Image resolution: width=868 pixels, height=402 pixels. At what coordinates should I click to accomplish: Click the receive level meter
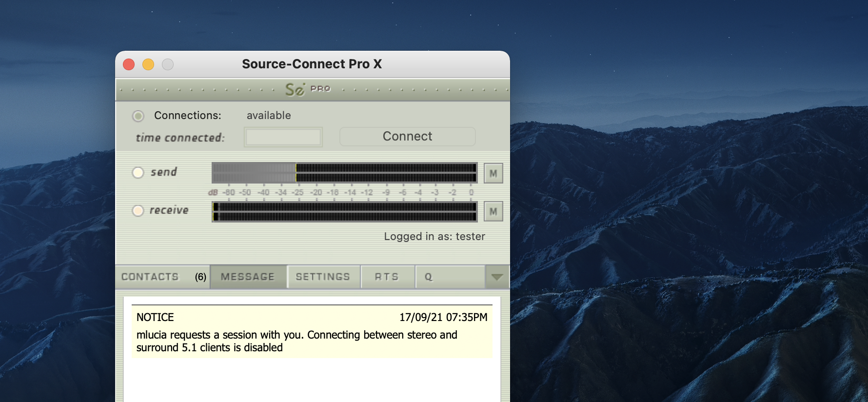[344, 212]
